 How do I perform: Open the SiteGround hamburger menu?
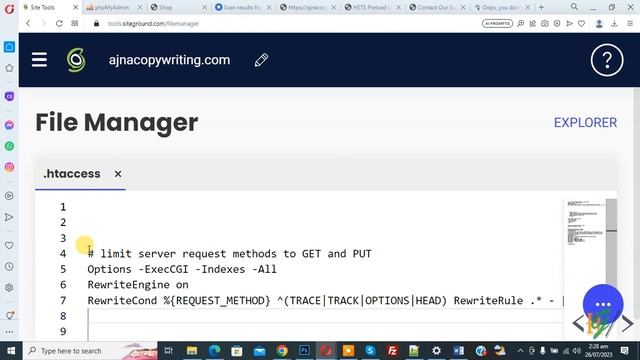[x=39, y=60]
